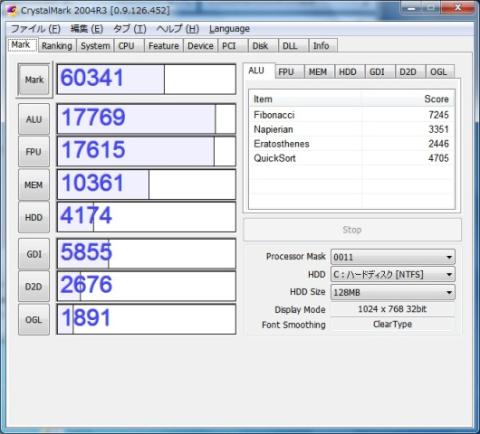Open the ファイル (F) menu
This screenshot has width=480, height=434.
[x=36, y=29]
